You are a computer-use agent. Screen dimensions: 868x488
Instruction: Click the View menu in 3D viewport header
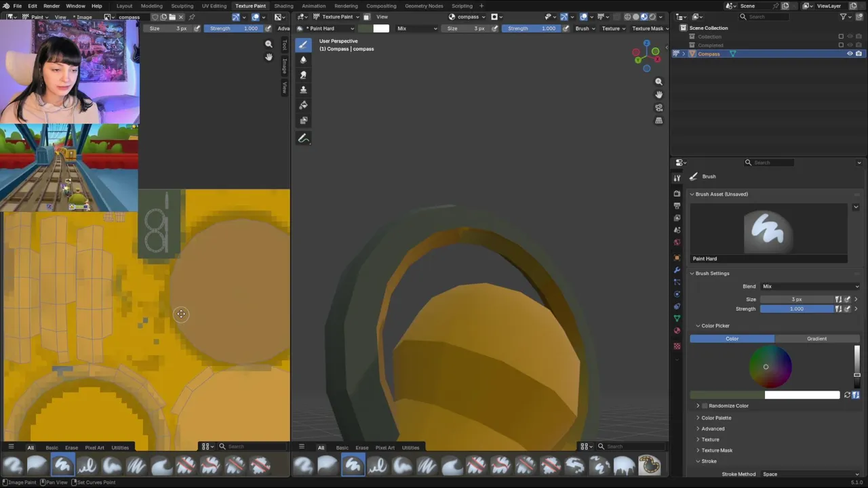(382, 17)
